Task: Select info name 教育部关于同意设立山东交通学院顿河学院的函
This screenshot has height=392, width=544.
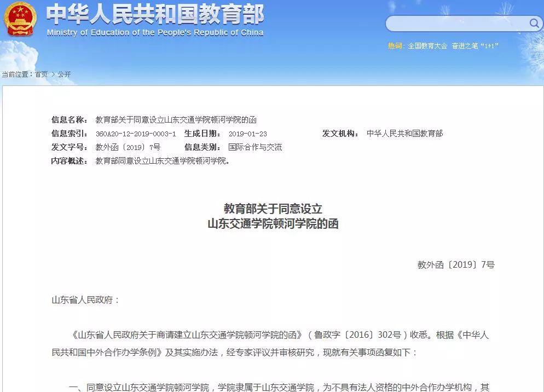Action: point(176,120)
